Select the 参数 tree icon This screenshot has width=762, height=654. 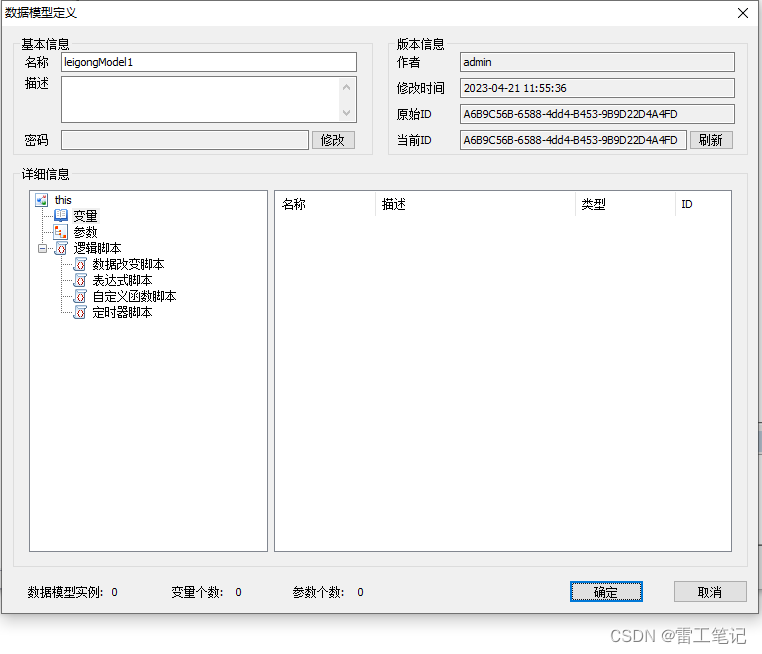point(61,232)
